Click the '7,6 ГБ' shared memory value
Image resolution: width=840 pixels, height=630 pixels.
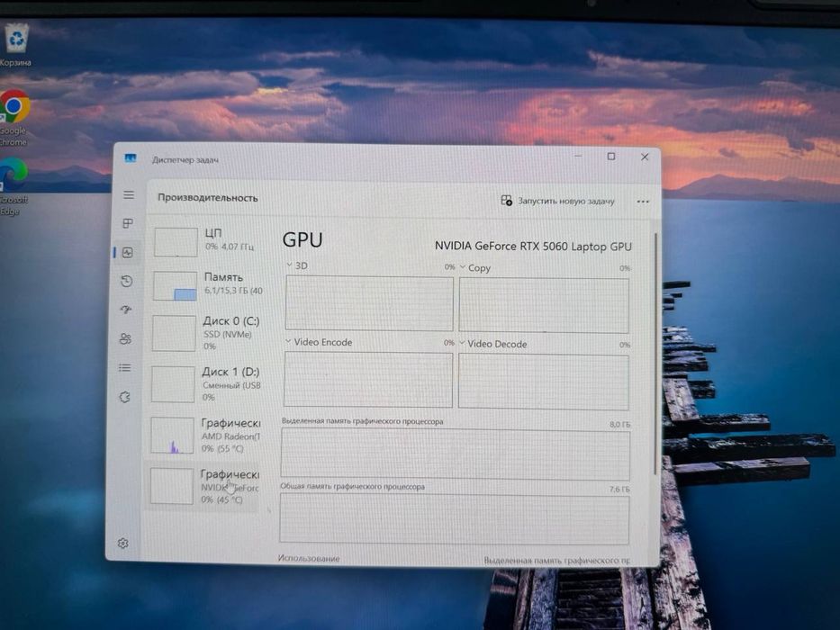619,489
